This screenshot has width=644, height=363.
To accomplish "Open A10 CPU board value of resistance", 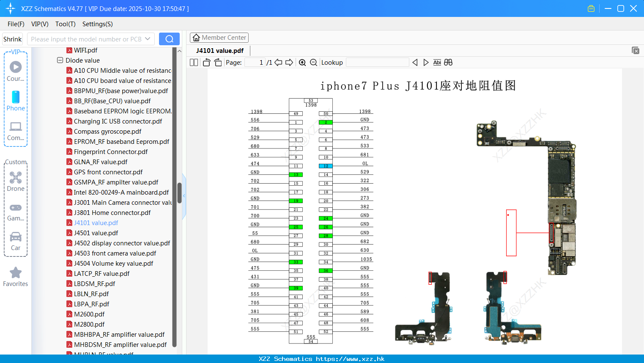I will (x=123, y=80).
